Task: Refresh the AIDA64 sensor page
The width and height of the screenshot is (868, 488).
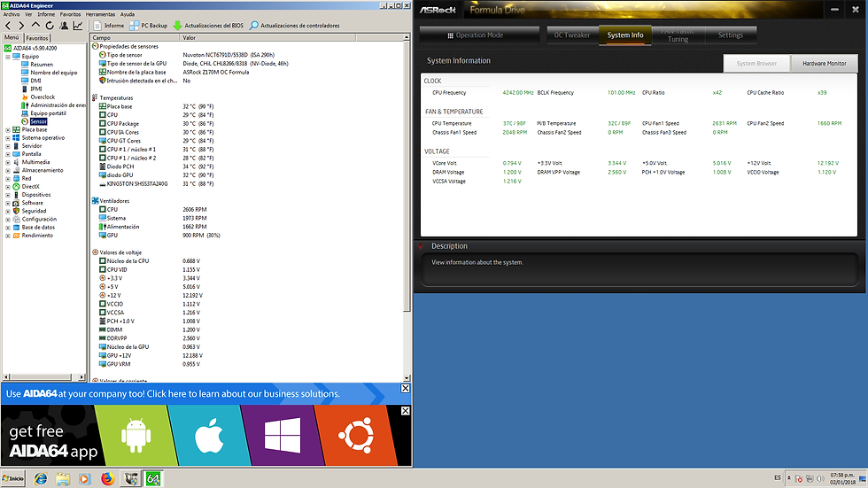Action: pyautogui.click(x=50, y=26)
